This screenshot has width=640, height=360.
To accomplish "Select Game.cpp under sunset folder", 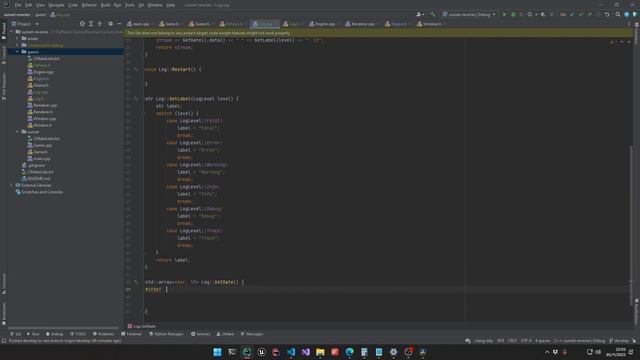I will pyautogui.click(x=40, y=145).
